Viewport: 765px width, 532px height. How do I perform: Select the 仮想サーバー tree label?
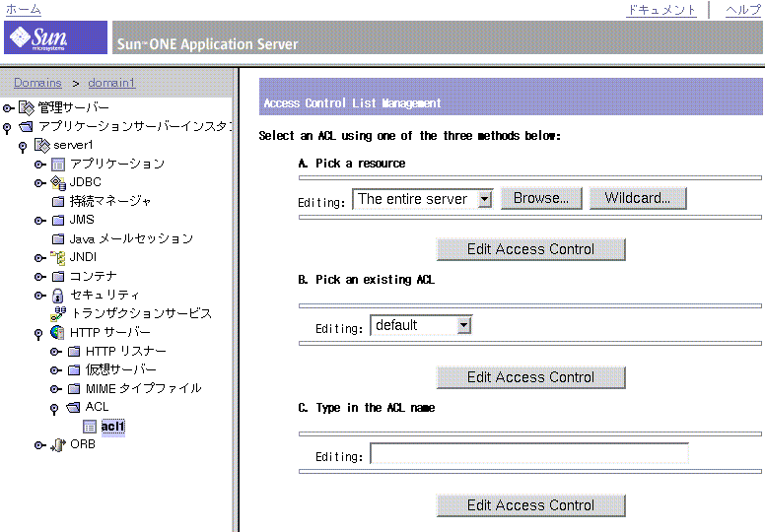pos(121,370)
